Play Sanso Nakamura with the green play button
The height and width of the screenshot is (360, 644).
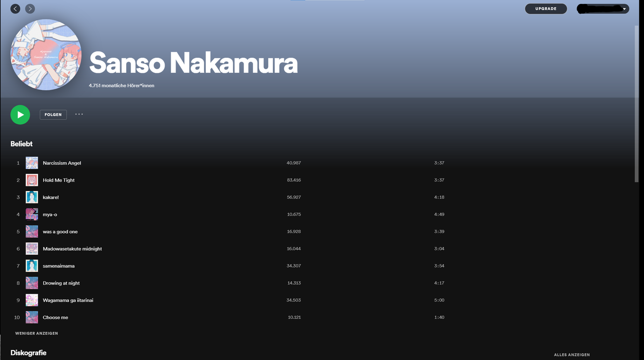pyautogui.click(x=20, y=115)
